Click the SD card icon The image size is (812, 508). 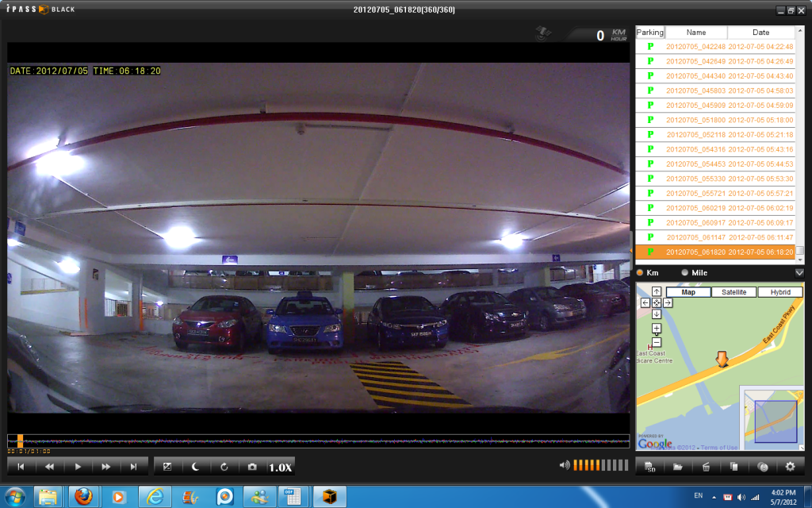point(650,467)
